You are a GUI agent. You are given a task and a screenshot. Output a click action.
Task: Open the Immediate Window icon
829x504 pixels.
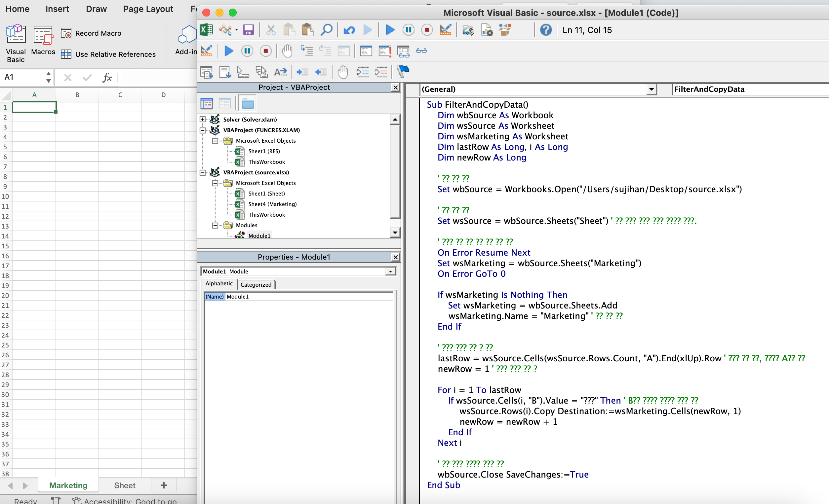point(384,51)
